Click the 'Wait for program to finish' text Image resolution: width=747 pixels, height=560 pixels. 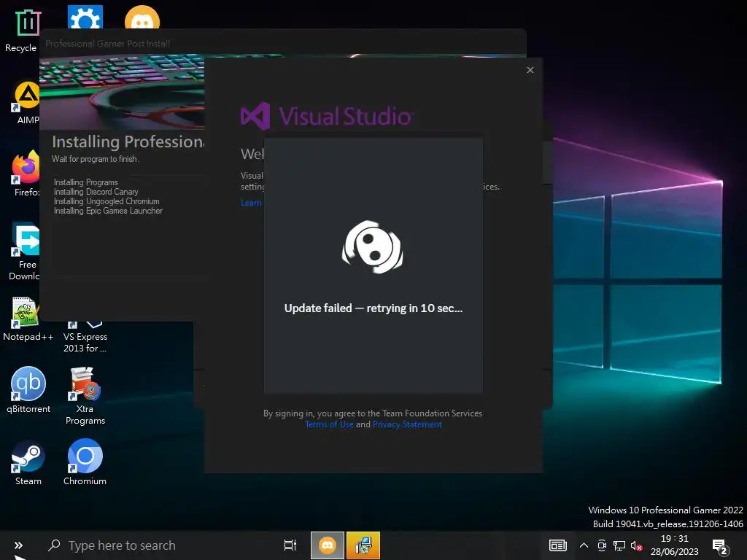[x=96, y=159]
